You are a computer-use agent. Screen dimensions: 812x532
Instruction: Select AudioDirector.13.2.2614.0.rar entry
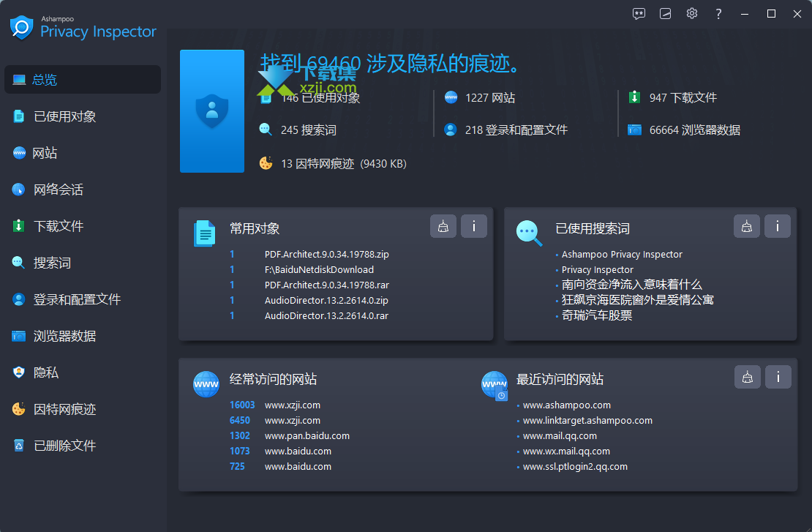click(x=326, y=315)
